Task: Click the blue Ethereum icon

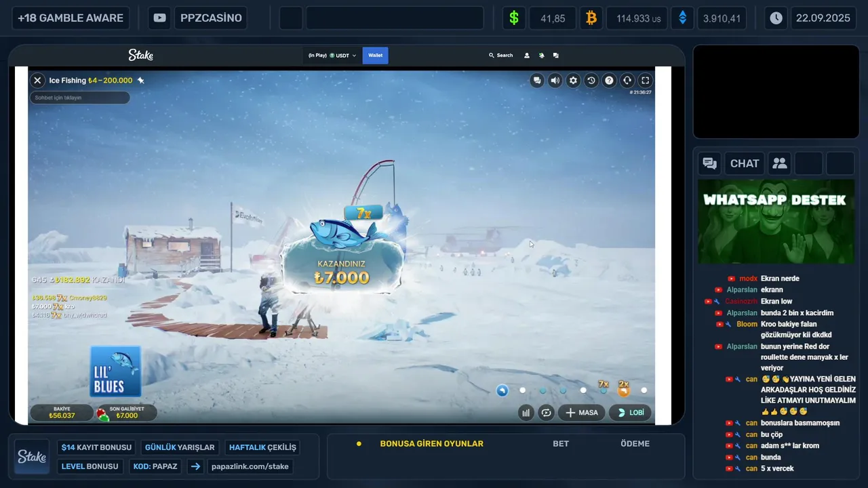Action: coord(683,18)
